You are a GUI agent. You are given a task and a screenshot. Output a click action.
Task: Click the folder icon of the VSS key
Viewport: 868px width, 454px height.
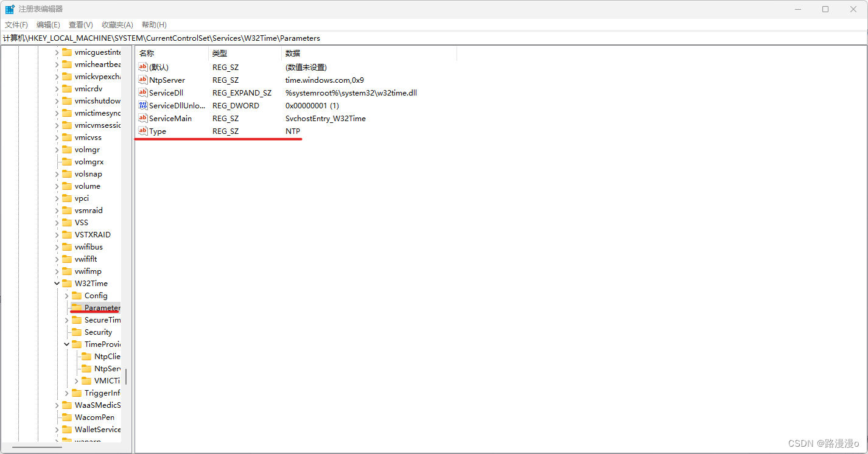coord(67,222)
